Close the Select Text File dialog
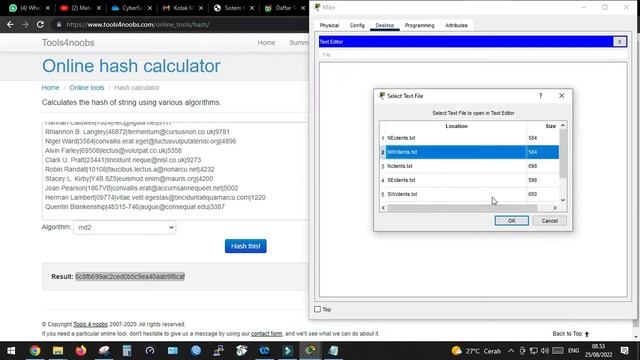This screenshot has height=360, width=640. (562, 96)
